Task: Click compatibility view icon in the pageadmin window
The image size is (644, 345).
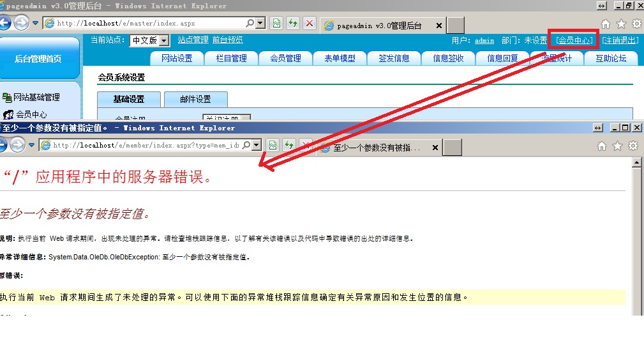Action: coord(276,24)
